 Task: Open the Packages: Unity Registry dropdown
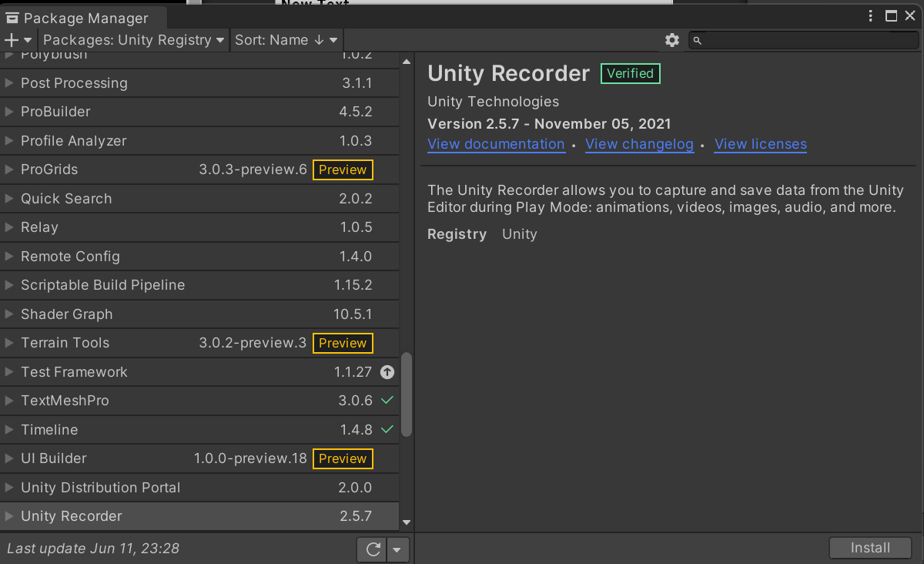[134, 40]
